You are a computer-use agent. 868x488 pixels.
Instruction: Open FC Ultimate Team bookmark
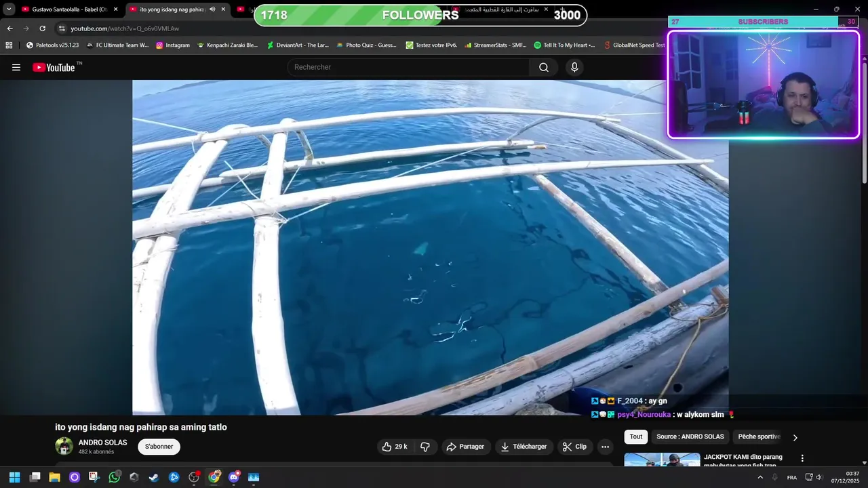pos(117,45)
